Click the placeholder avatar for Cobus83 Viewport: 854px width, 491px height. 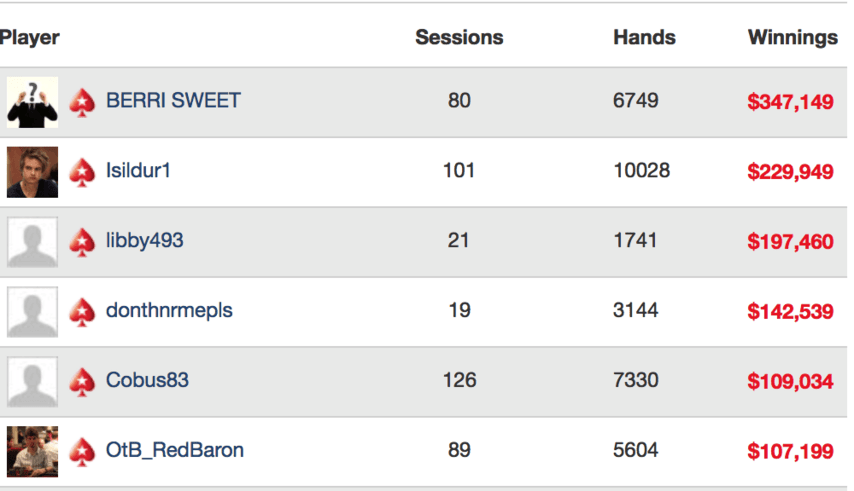pos(32,382)
